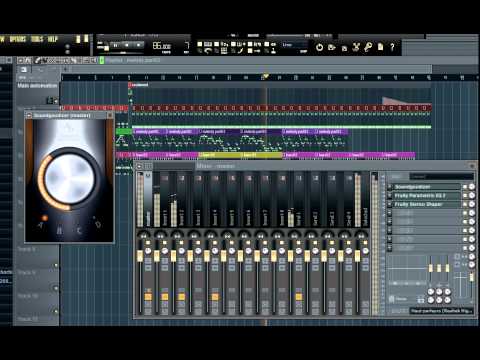Click the scissors icon in the top toolbar
The width and height of the screenshot is (480, 360).
click(356, 47)
